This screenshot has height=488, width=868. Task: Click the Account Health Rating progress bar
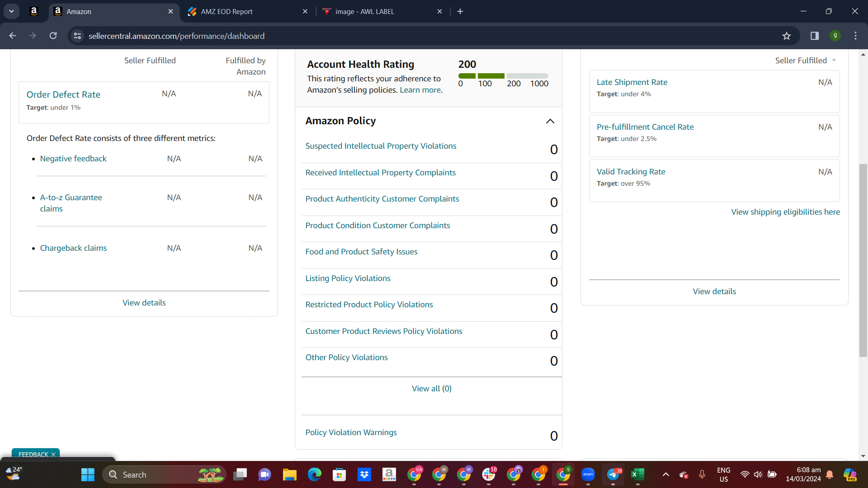click(503, 76)
